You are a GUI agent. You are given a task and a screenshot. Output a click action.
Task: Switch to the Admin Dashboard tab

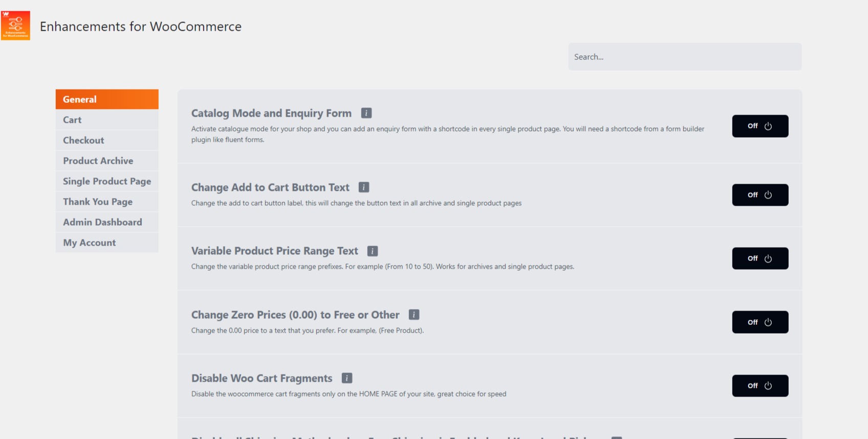pyautogui.click(x=107, y=222)
